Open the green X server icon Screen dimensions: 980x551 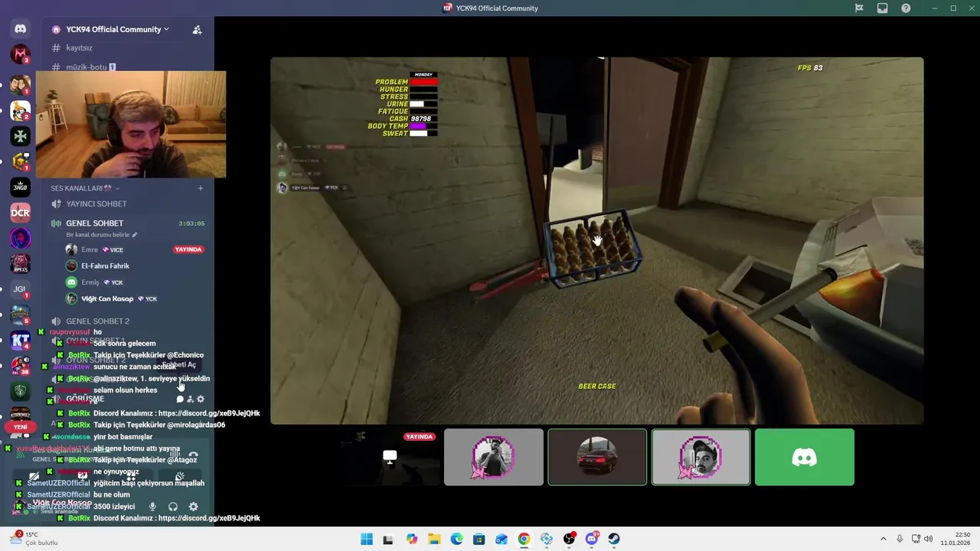(x=21, y=136)
